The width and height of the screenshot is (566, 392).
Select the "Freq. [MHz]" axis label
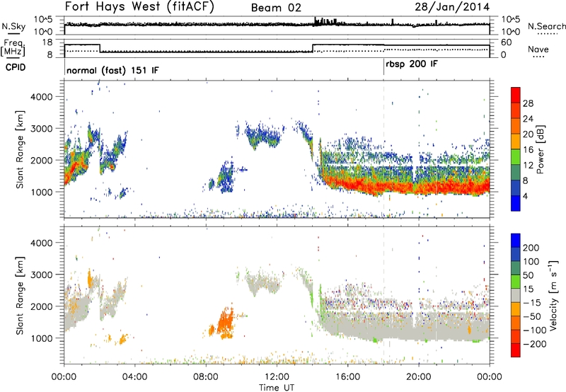pos(13,47)
